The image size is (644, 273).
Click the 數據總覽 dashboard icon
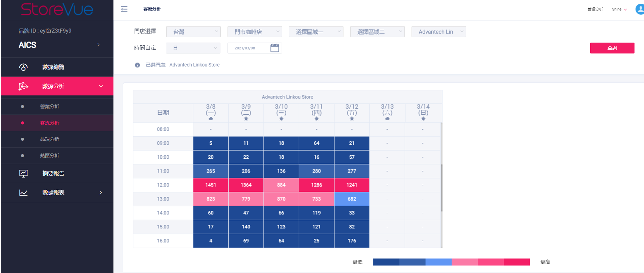(x=23, y=67)
